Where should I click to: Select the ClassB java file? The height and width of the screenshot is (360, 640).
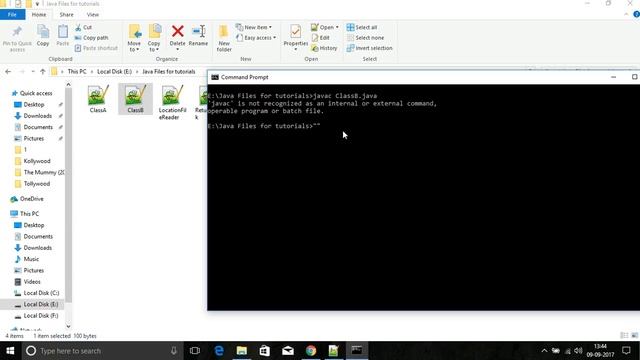click(136, 99)
